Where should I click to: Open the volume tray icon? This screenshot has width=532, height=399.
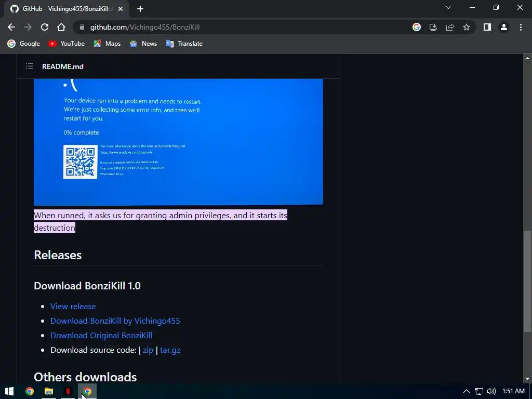click(x=491, y=391)
